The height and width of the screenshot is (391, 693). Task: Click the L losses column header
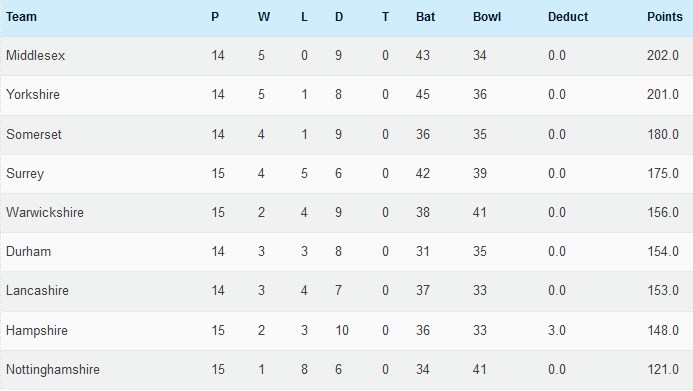(304, 17)
